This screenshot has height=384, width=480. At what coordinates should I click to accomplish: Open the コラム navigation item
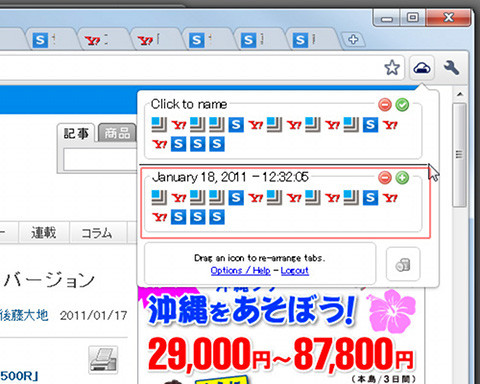click(97, 233)
